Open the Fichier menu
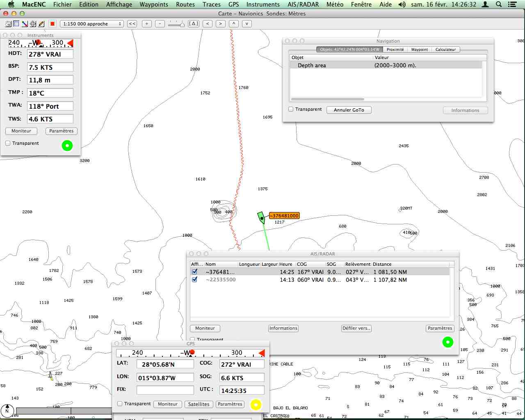The image size is (525, 420). pyautogui.click(x=62, y=5)
